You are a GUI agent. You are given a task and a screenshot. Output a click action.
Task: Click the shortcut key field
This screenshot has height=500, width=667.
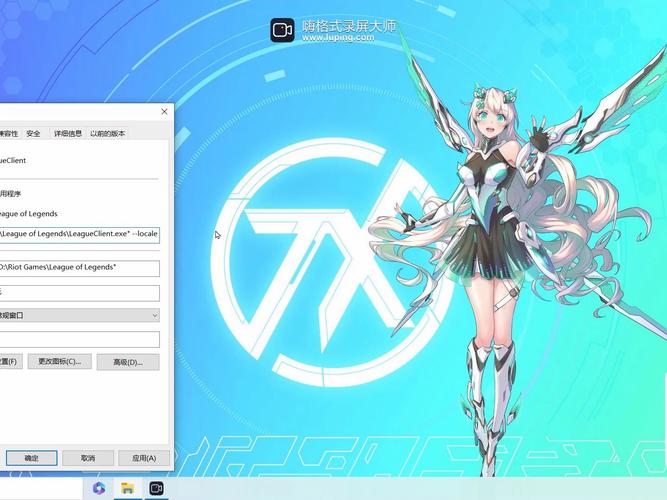[80, 293]
